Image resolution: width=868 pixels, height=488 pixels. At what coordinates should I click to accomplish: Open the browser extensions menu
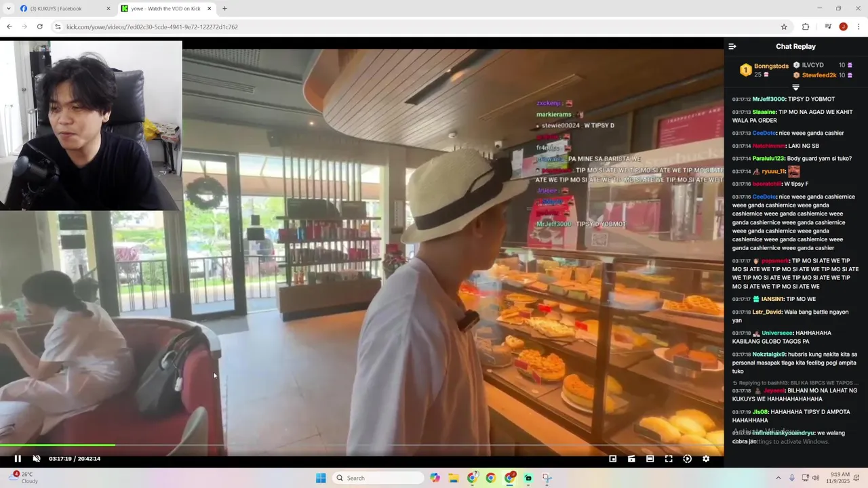coord(806,27)
